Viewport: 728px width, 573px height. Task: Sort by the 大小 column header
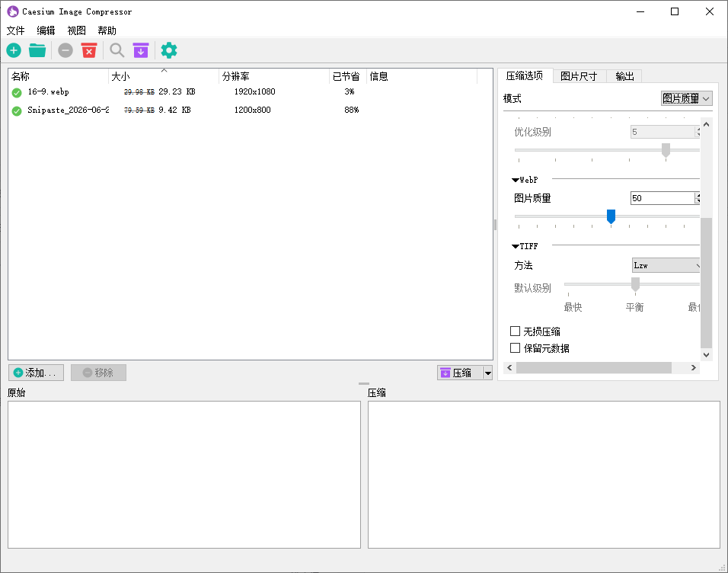pyautogui.click(x=164, y=76)
